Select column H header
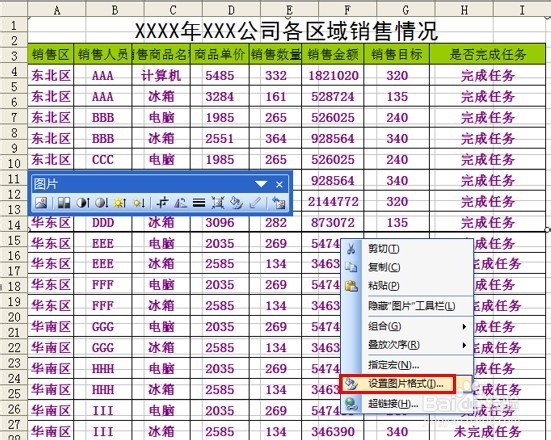 [464, 10]
